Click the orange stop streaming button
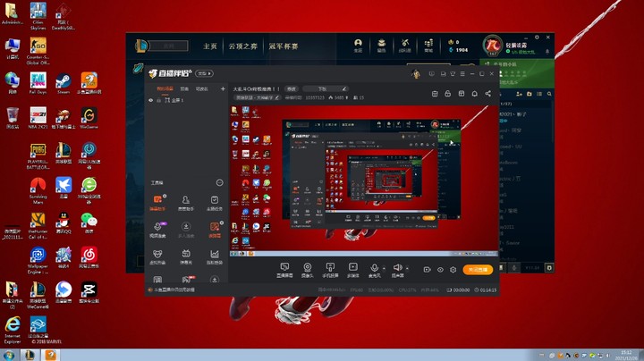Viewport: 644px width, 361px height. [478, 270]
